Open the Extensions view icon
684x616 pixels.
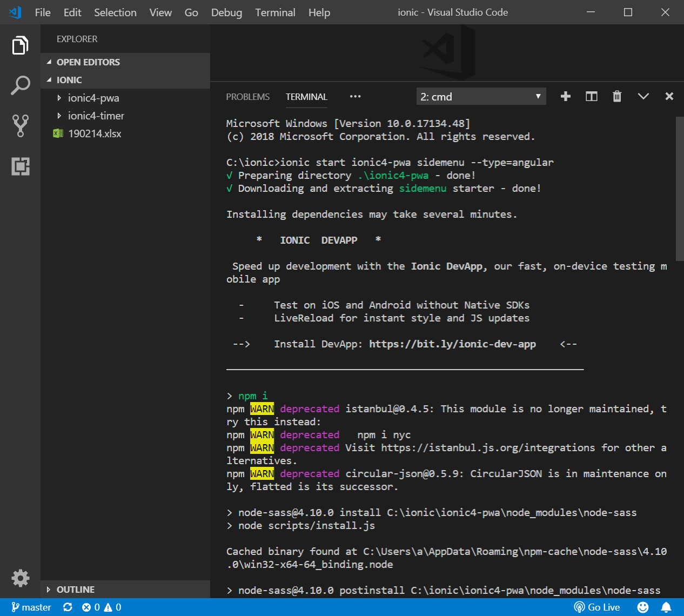coord(20,166)
